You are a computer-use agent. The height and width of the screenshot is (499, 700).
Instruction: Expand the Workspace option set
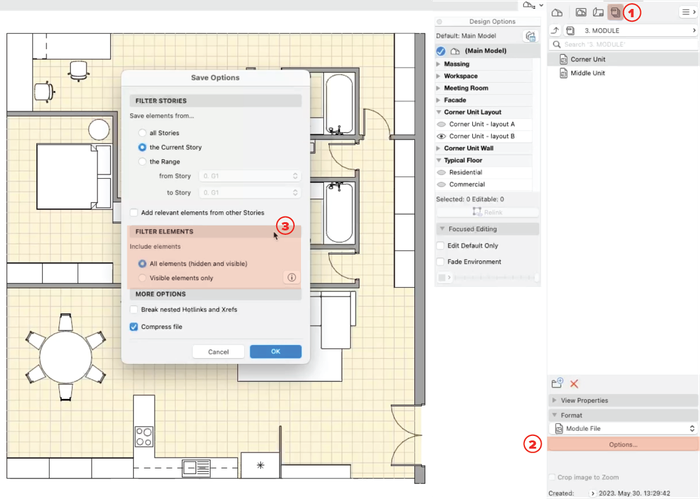438,76
